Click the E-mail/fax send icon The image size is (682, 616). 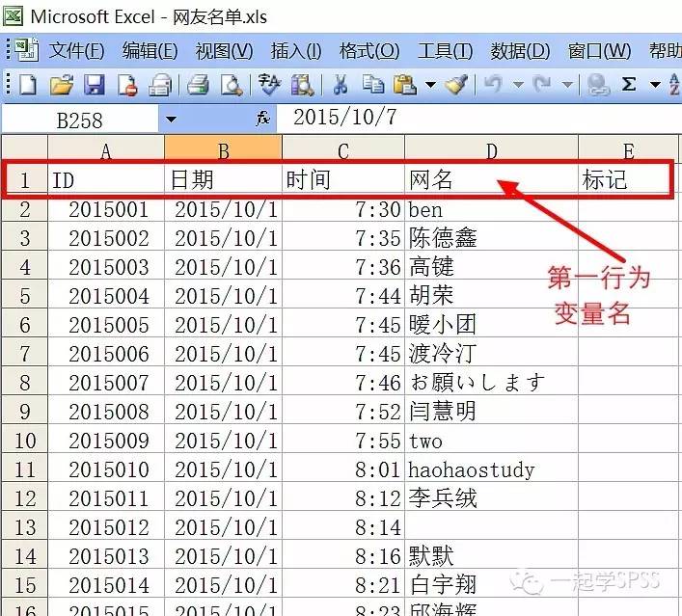[x=160, y=84]
